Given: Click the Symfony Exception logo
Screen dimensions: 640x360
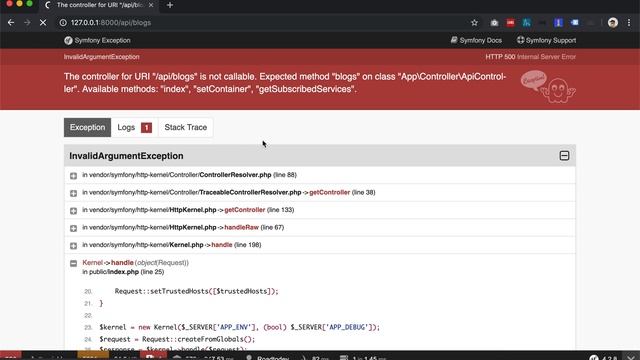Looking at the screenshot, I should 97,40.
